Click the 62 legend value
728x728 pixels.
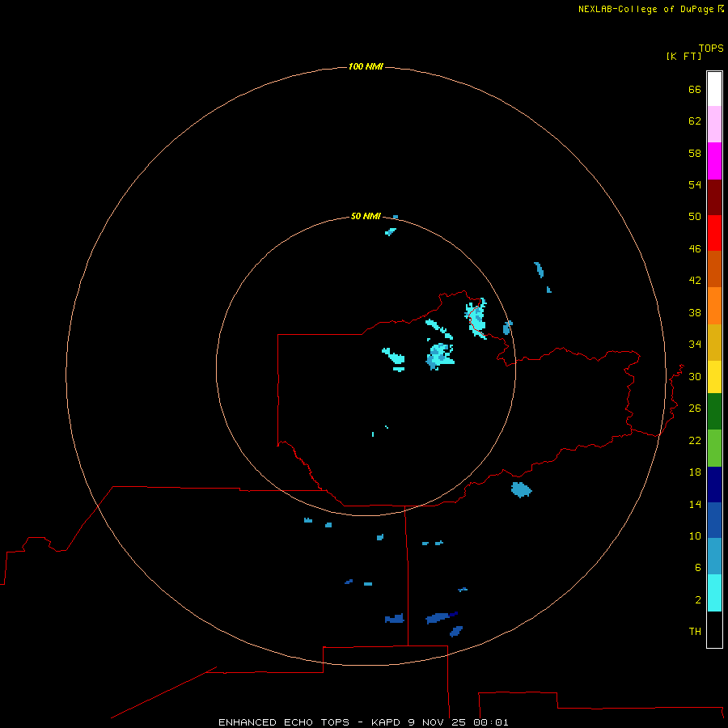(695, 121)
